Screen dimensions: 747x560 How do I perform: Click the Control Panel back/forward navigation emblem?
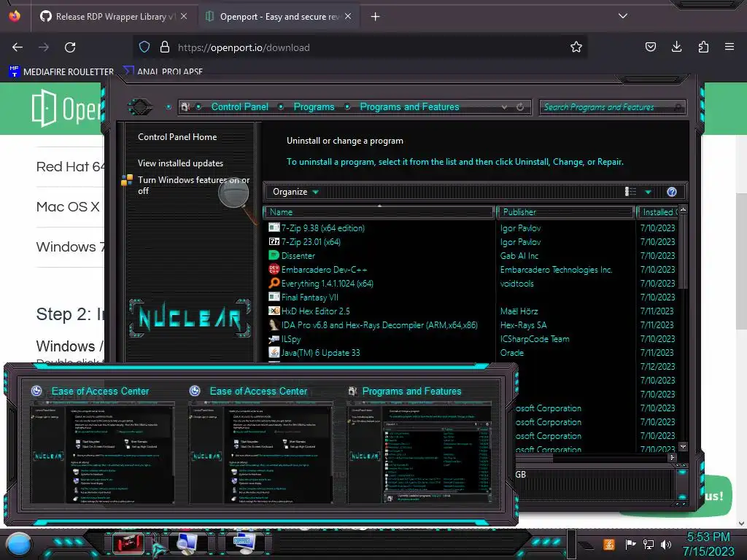pos(140,106)
